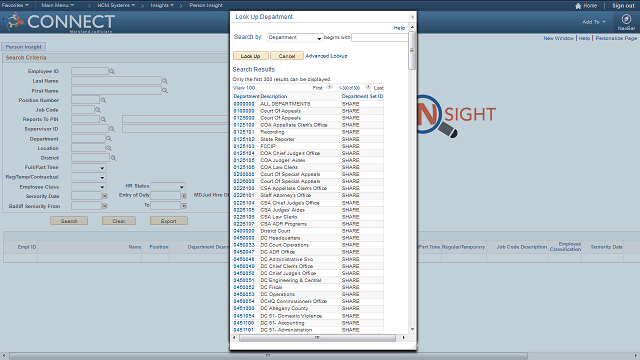
Task: Open the NavBar compass icon
Action: point(626,19)
